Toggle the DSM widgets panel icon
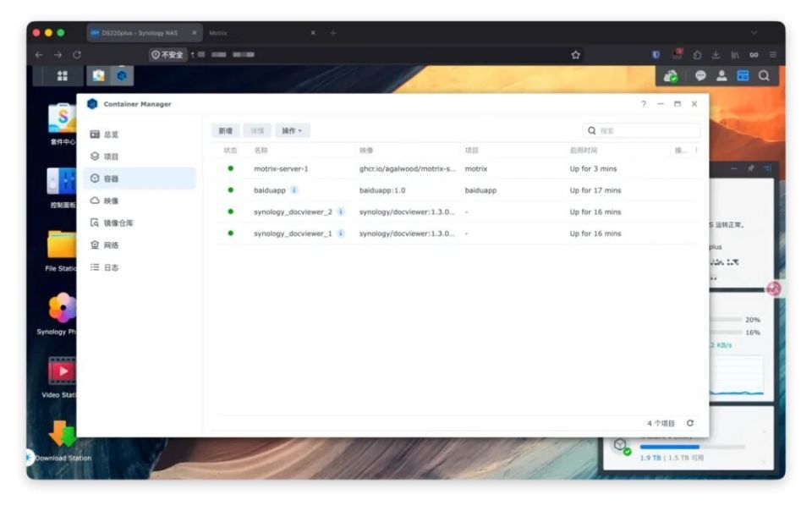812x511 pixels. 743,75
